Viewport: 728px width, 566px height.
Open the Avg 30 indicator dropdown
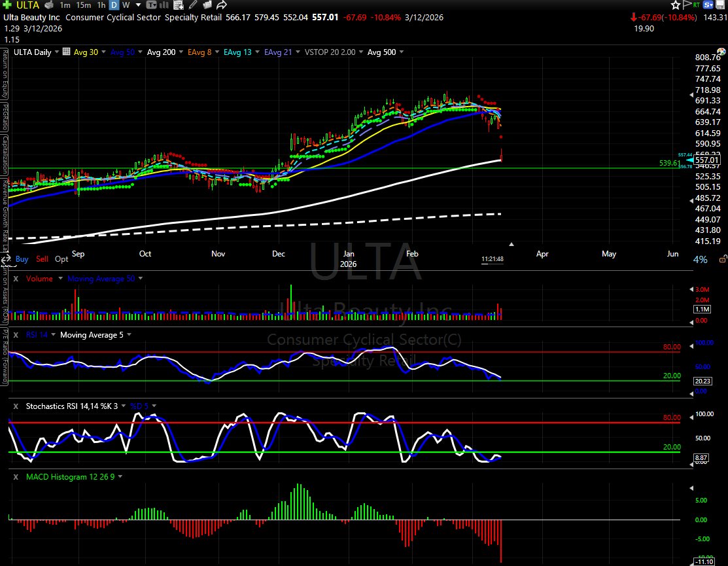[103, 52]
